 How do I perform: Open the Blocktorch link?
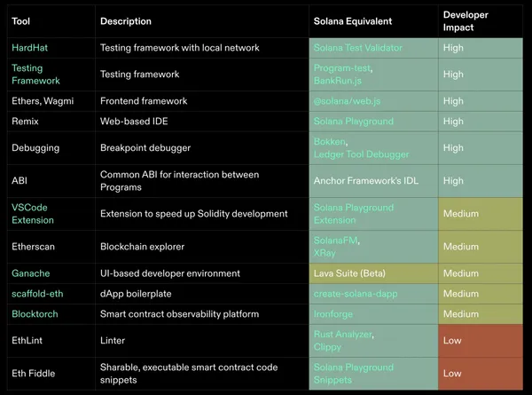pyautogui.click(x=34, y=313)
